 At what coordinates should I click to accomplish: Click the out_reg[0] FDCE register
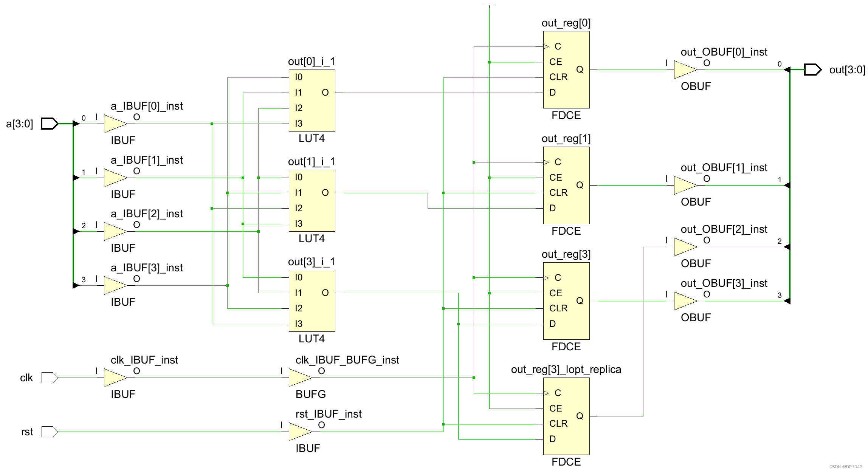566,70
